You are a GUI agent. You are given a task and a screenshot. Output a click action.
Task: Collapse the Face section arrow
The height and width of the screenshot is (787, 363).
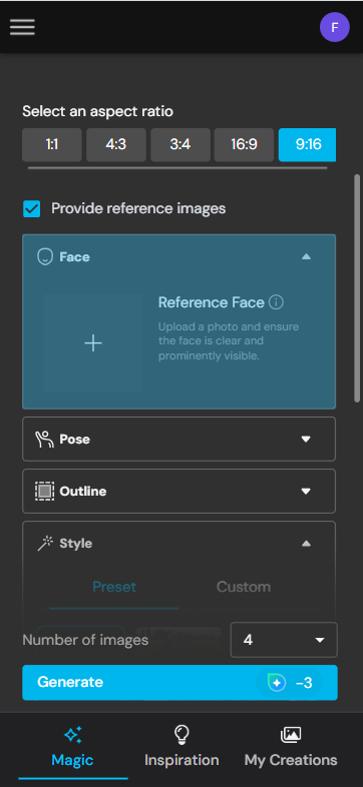click(306, 257)
